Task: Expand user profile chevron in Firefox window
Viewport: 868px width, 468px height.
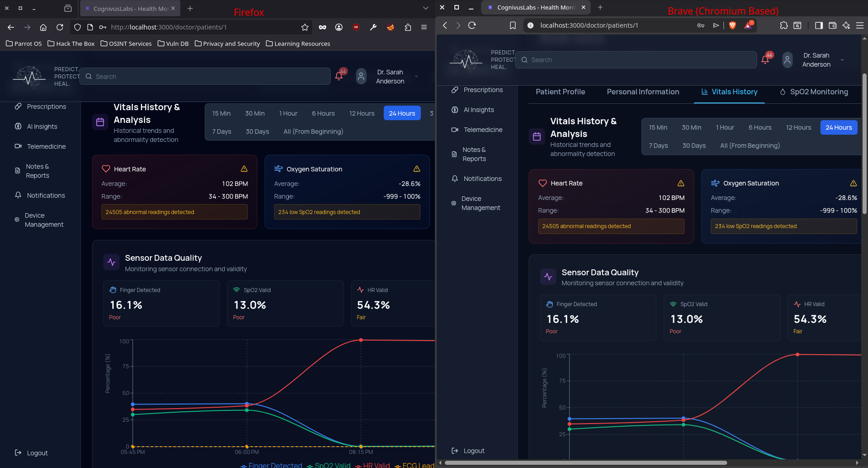Action: [x=416, y=76]
